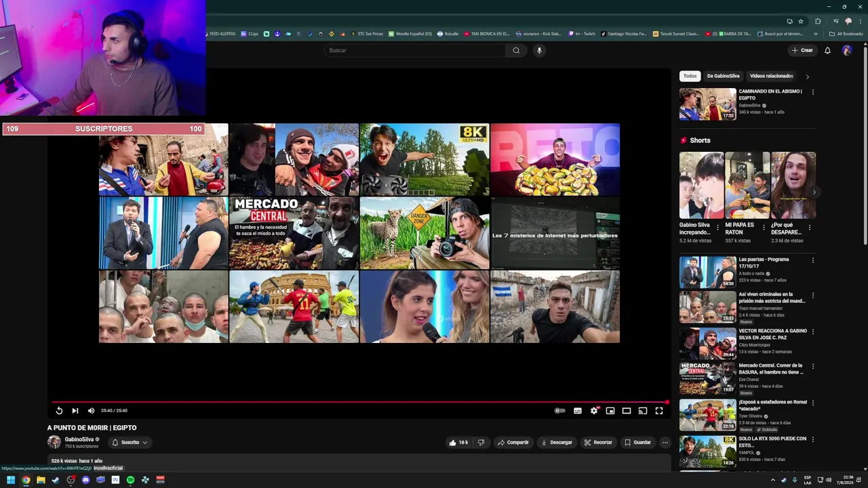Bookmark this page star icon
868x488 pixels.
[x=801, y=21]
